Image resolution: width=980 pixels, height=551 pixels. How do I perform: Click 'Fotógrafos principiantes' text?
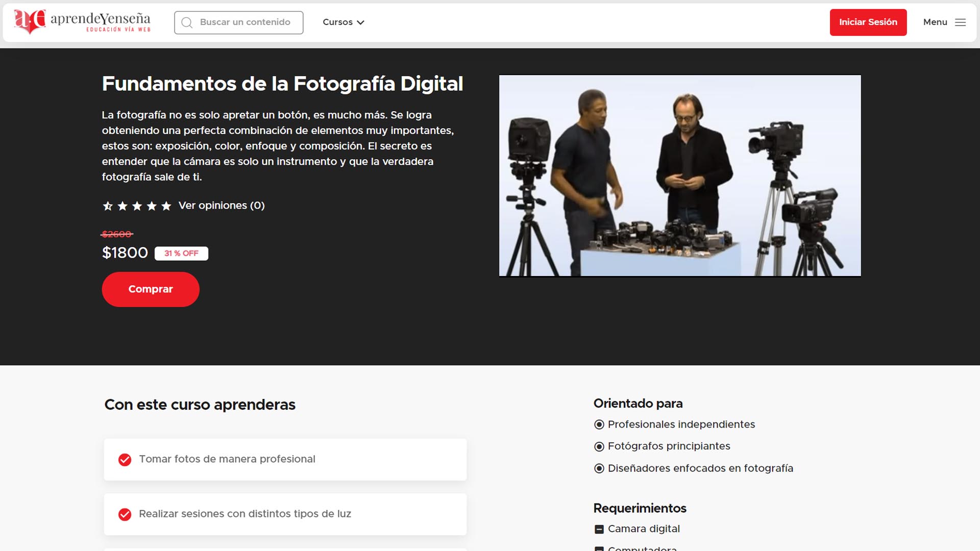669,446
